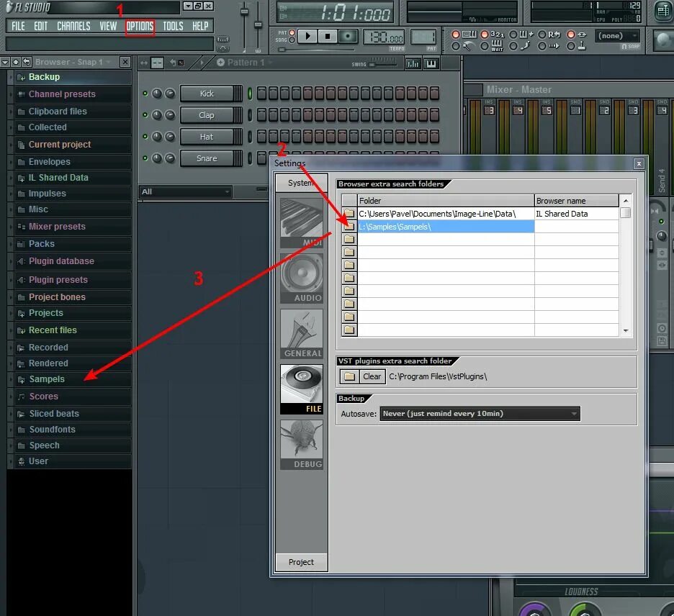Open the graph editor icon in step sequencer
This screenshot has height=616, width=674.
click(x=413, y=63)
